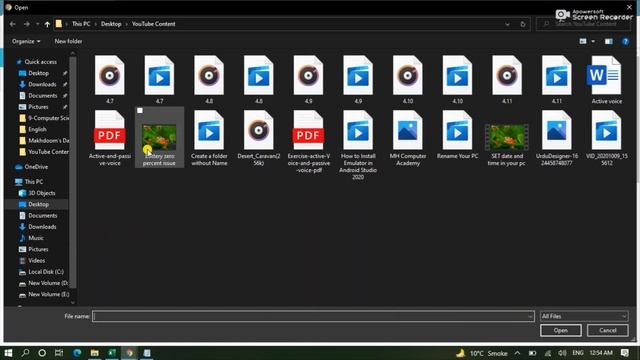640x360 pixels.
Task: Select Active-and-passive-voice PDF file
Action: click(109, 131)
